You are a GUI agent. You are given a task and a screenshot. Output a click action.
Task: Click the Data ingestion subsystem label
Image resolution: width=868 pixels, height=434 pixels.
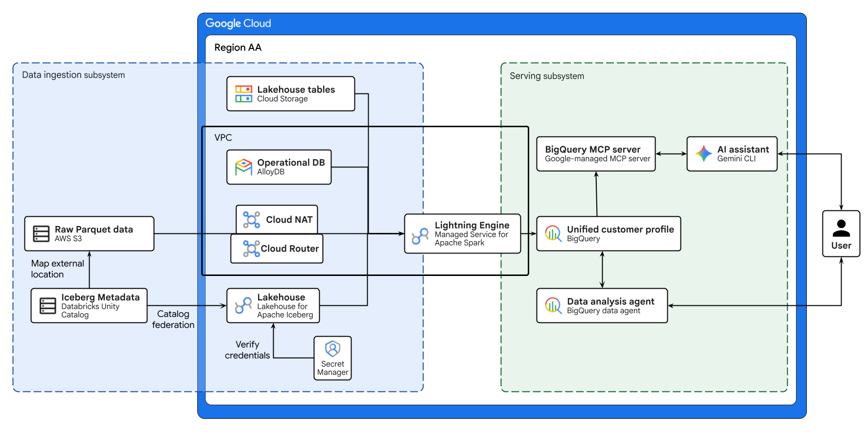click(x=73, y=75)
